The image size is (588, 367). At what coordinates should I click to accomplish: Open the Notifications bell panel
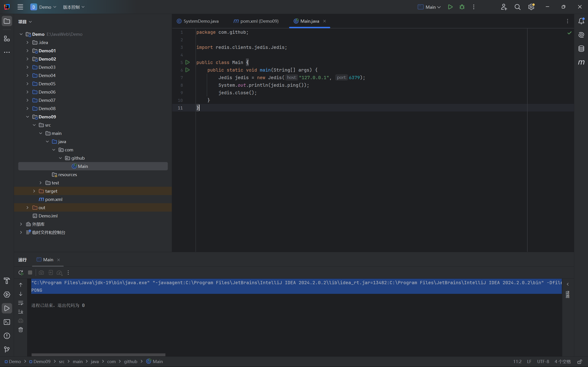(581, 21)
